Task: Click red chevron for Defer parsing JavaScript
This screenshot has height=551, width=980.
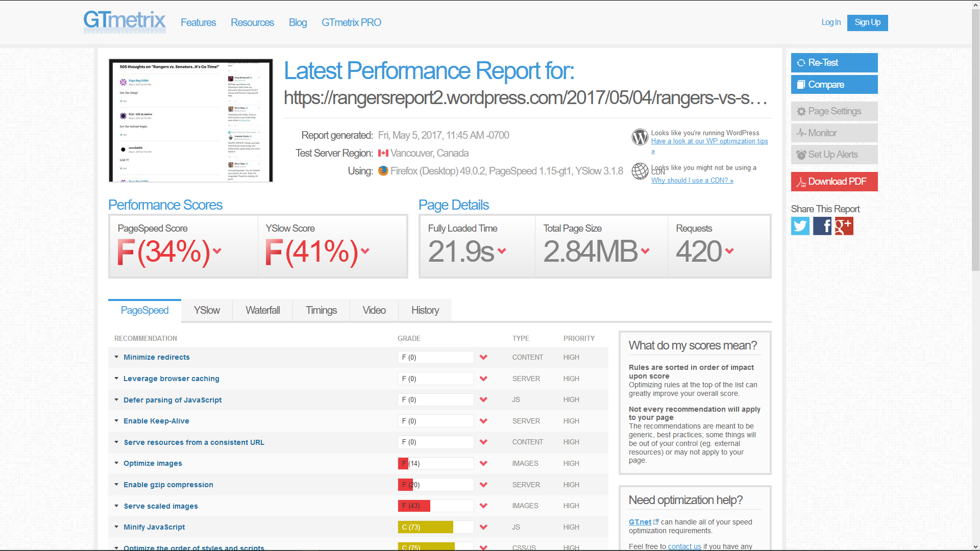Action: [483, 400]
